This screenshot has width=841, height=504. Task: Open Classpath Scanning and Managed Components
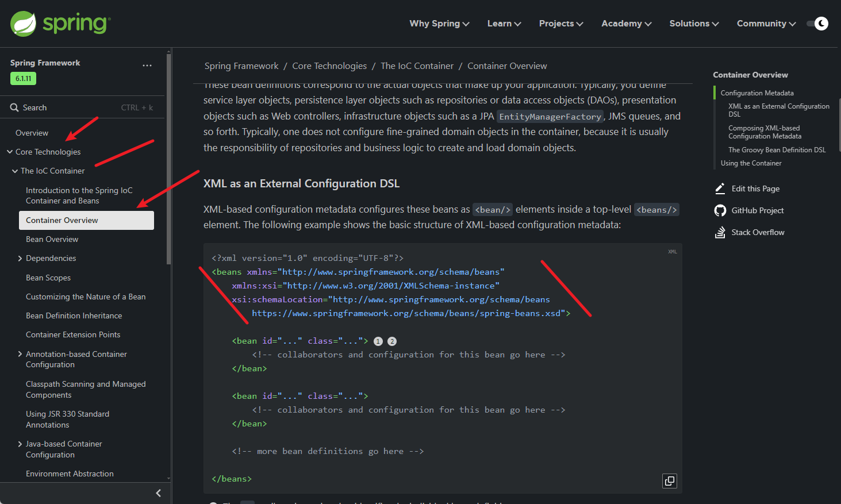pos(86,389)
